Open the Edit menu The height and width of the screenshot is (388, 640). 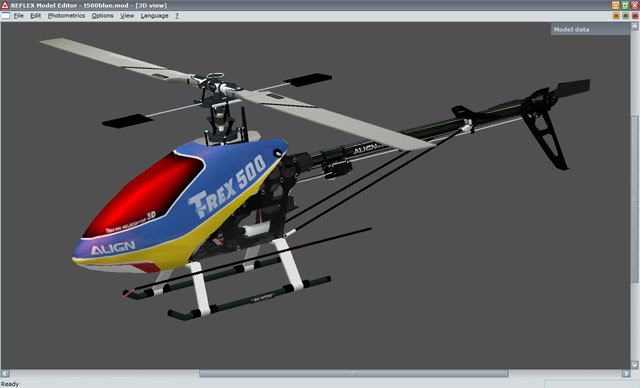coord(36,16)
